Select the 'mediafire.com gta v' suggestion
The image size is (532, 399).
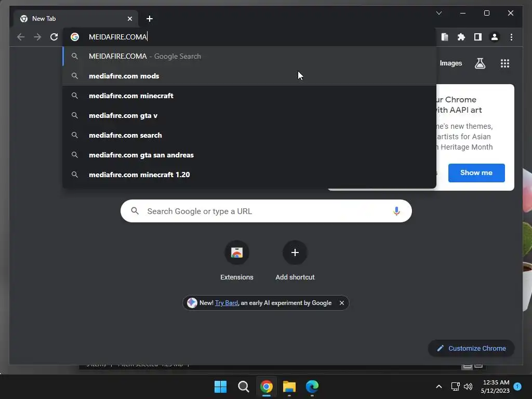click(x=249, y=115)
